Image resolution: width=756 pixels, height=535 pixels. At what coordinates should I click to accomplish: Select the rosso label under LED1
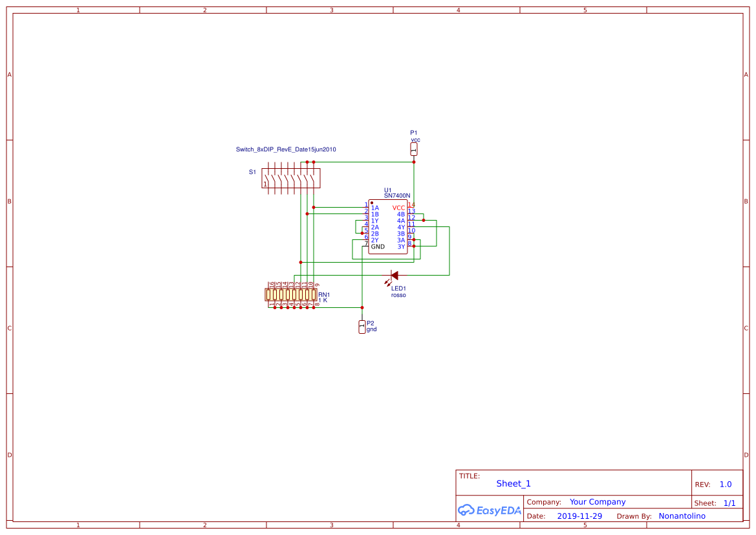397,294
